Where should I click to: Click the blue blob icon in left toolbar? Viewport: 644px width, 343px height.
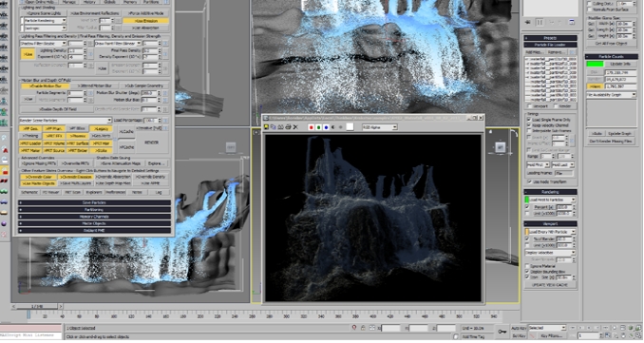pyautogui.click(x=4, y=202)
